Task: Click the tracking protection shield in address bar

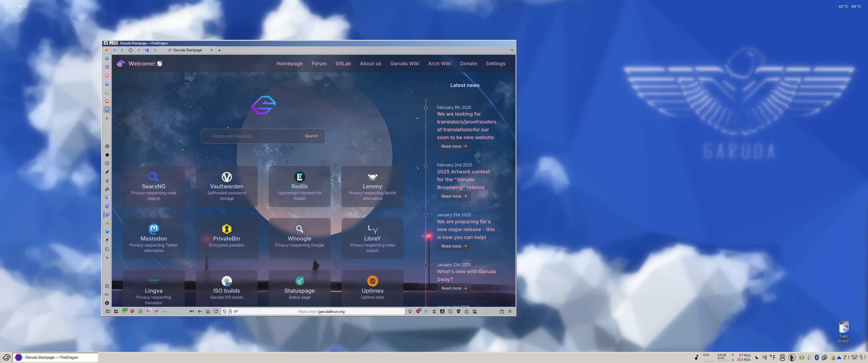Action: tap(224, 312)
